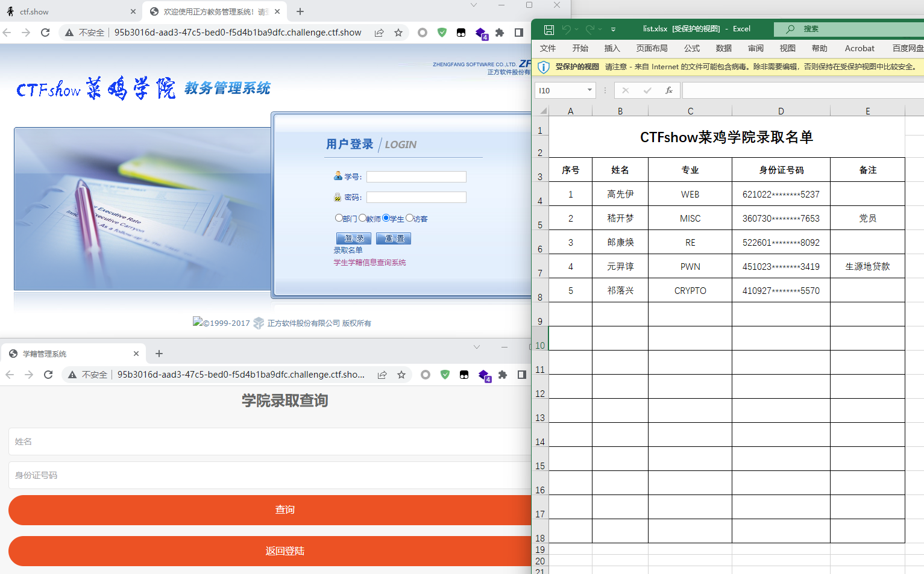Open Excel 公式 ribbon tab
Viewport: 924px width, 574px height.
[x=692, y=48]
